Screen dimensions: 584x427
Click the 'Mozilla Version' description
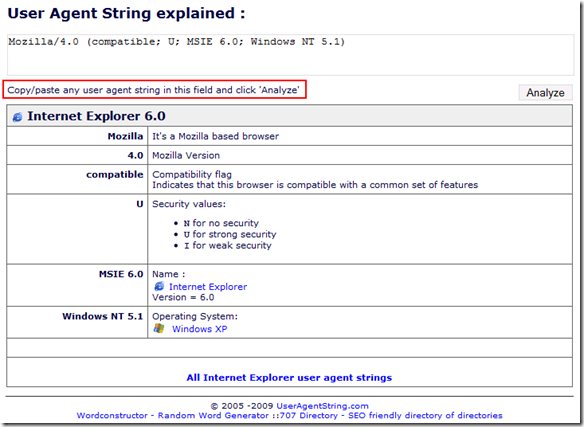pos(186,155)
